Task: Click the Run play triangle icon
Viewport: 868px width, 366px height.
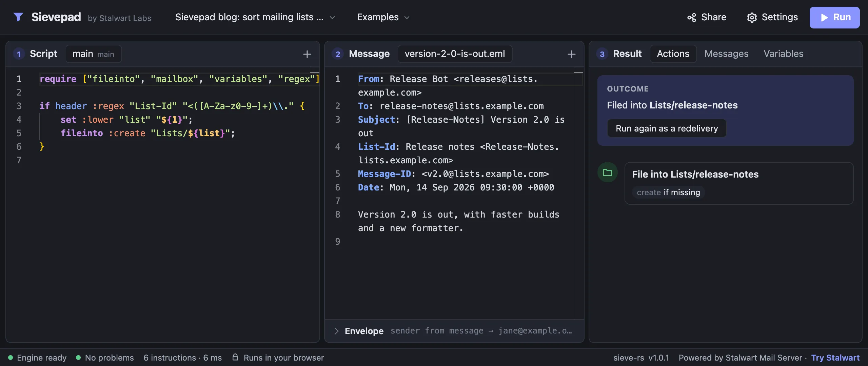Action: coord(824,18)
